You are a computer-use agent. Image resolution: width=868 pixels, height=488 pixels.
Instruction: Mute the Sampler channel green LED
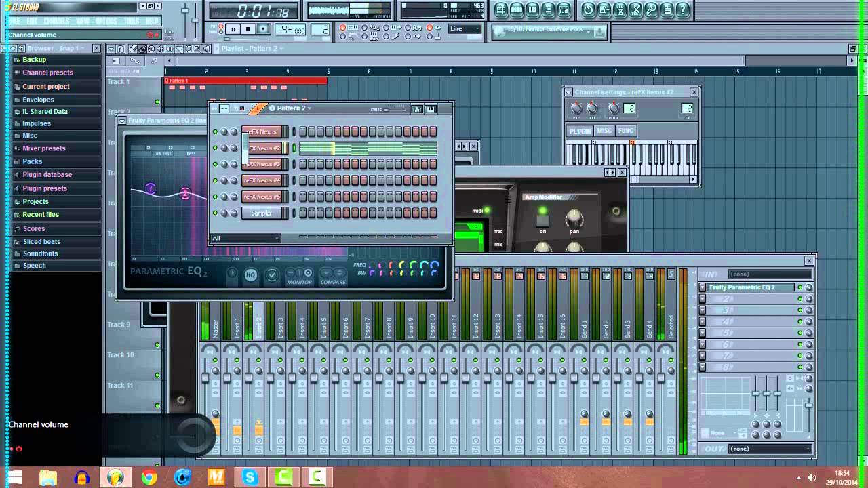click(215, 213)
